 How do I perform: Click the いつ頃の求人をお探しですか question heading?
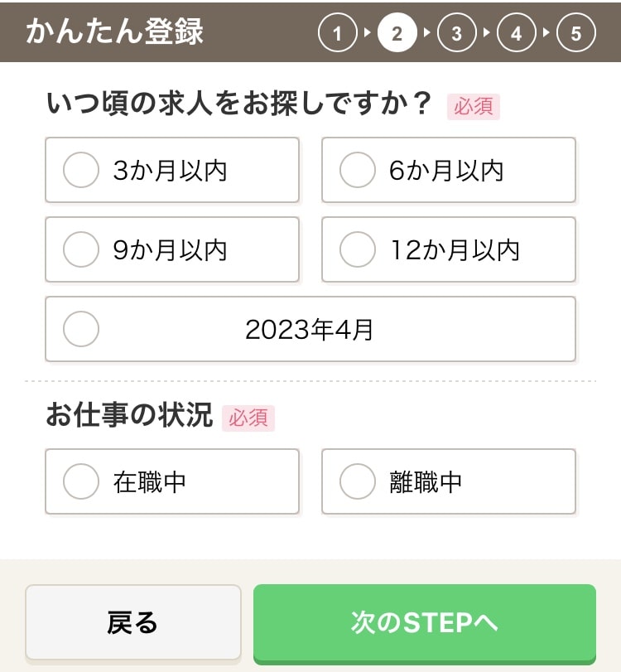pyautogui.click(x=238, y=104)
